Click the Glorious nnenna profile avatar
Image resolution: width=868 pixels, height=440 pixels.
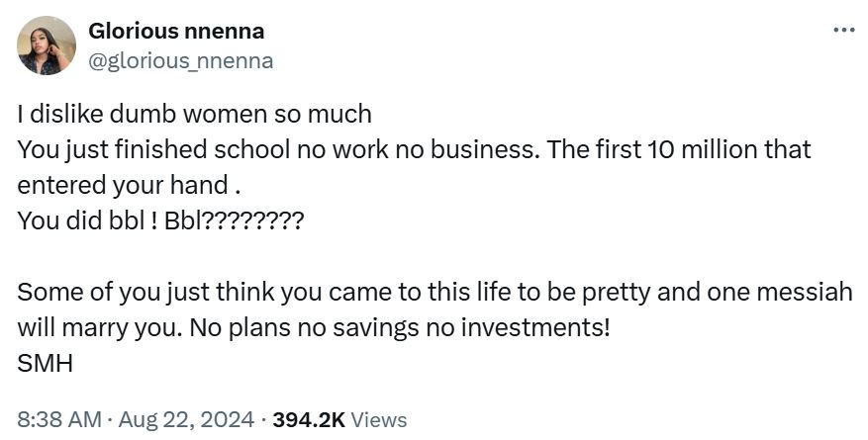[47, 45]
